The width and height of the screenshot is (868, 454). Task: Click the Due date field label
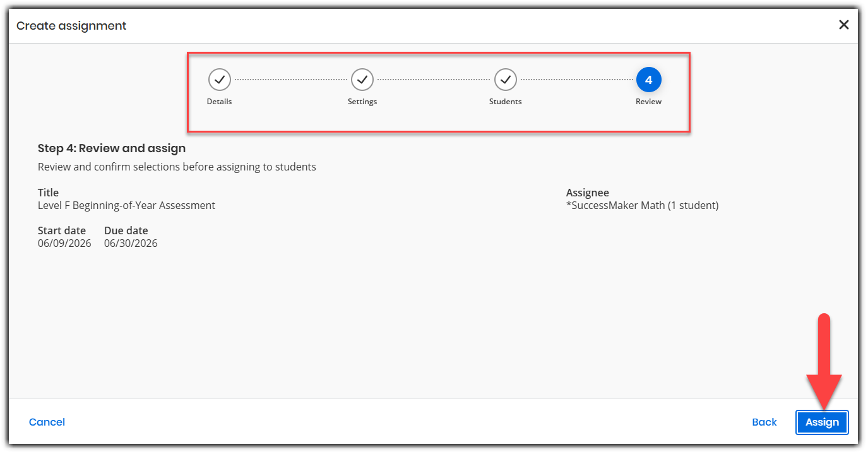(x=126, y=230)
